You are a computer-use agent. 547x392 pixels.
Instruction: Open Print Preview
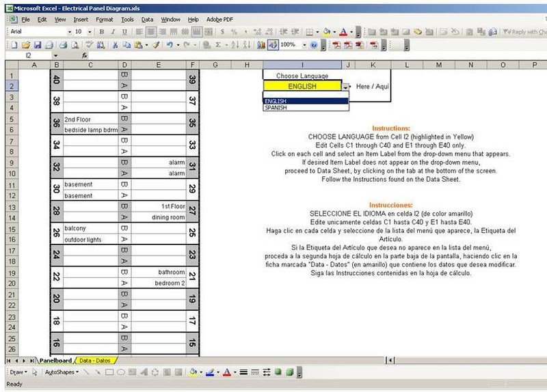[75, 45]
